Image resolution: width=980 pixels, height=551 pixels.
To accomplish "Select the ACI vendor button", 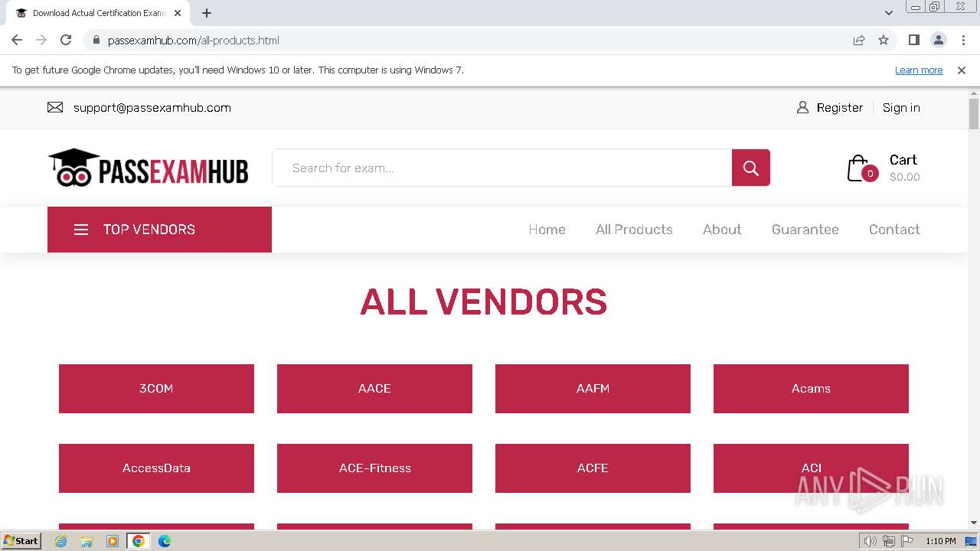I will point(811,468).
